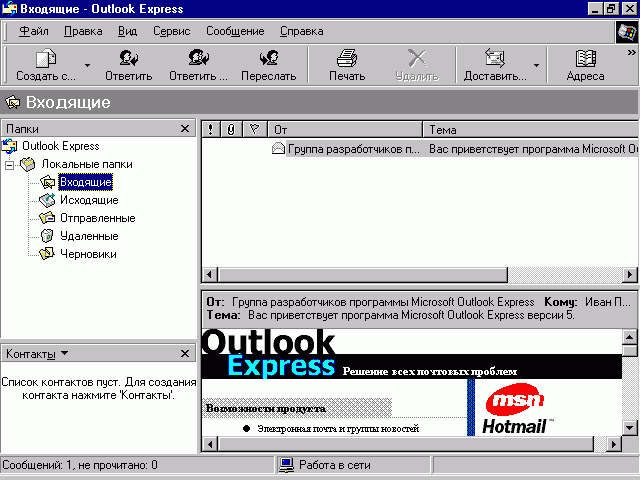
Task: Click the Windows logo throbber icon
Action: (x=627, y=32)
